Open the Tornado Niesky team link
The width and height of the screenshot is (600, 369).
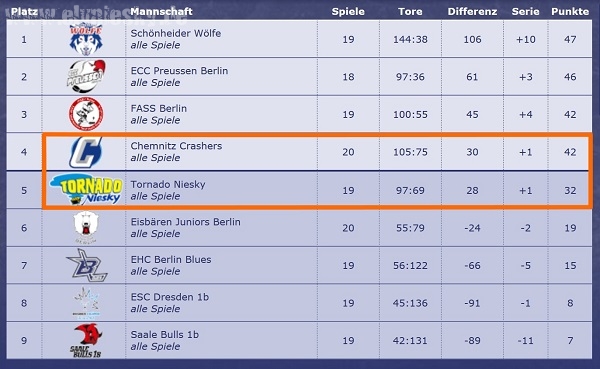(x=168, y=184)
